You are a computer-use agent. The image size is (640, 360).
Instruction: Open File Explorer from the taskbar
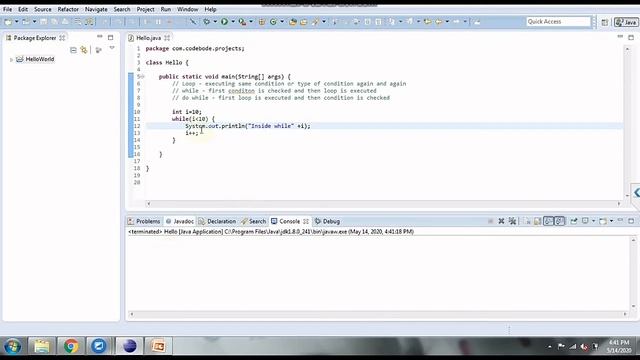coord(42,346)
